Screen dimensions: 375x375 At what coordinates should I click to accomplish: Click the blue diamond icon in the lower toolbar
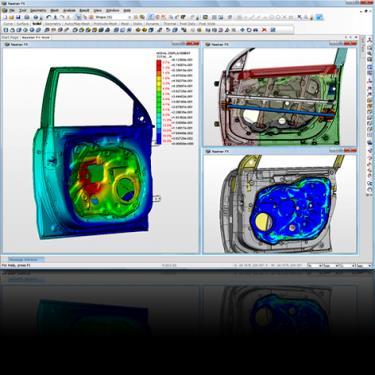coord(242,30)
